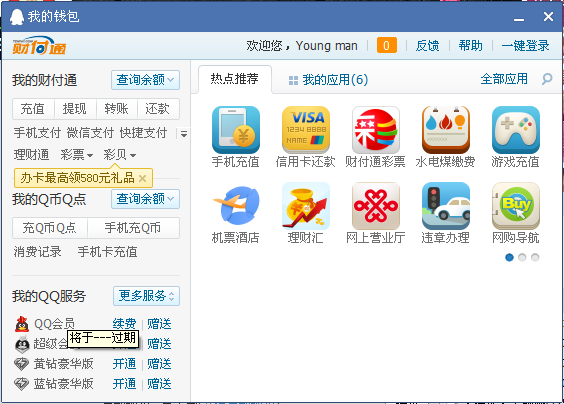Image resolution: width=564 pixels, height=404 pixels.
Task: Go to second app page dot
Action: (522, 257)
